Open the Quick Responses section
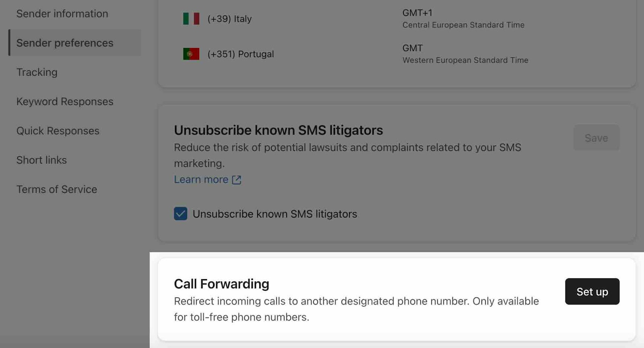The height and width of the screenshot is (348, 644). tap(58, 130)
